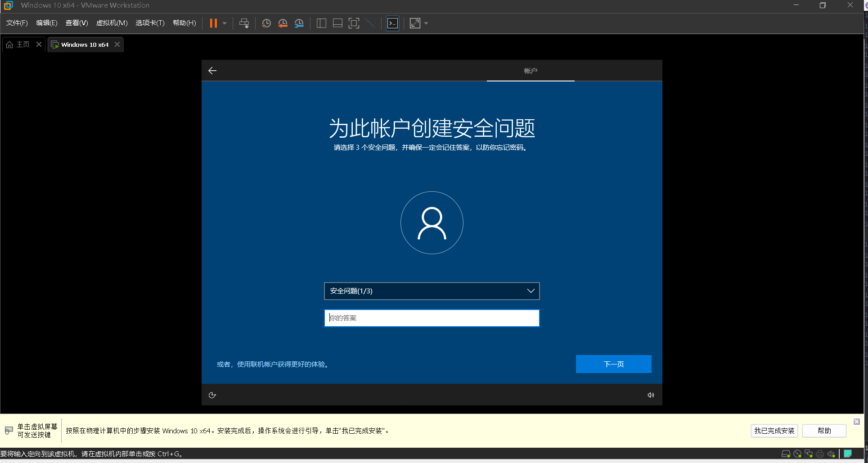Expand the 安全问题(1/3) dropdown
Screen dimensions: 868x463
click(432, 291)
